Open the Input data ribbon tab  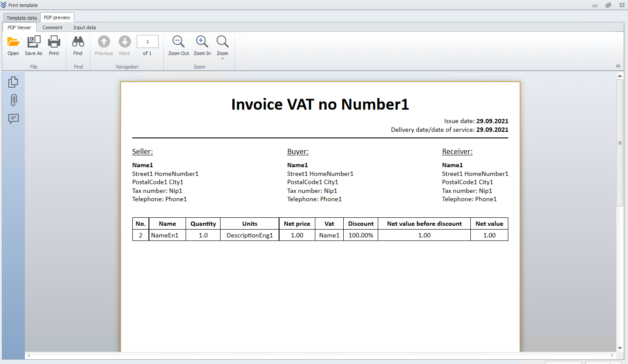pos(85,27)
